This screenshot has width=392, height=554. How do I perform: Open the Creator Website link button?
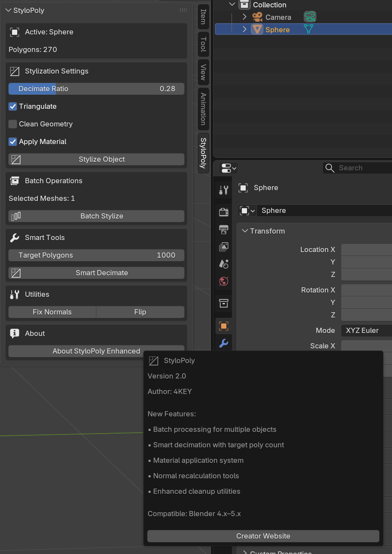coord(263,536)
